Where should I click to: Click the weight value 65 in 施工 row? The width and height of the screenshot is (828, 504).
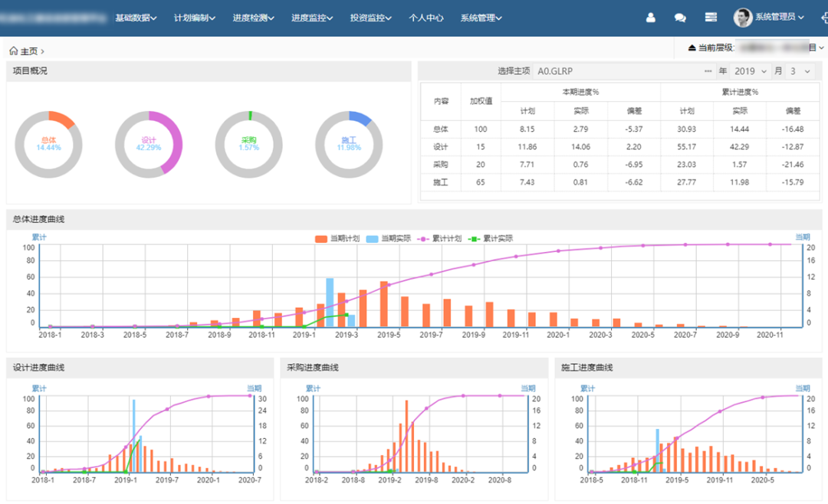point(481,182)
